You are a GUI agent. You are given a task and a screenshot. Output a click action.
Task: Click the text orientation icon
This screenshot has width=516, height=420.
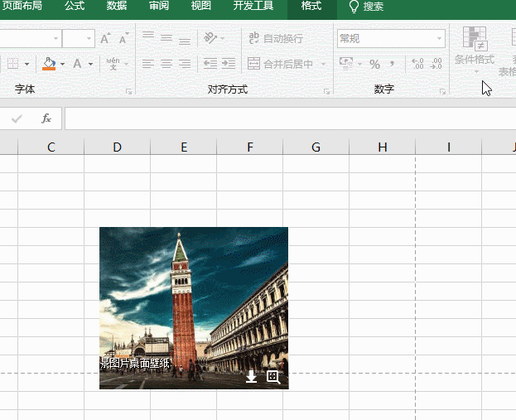click(211, 38)
